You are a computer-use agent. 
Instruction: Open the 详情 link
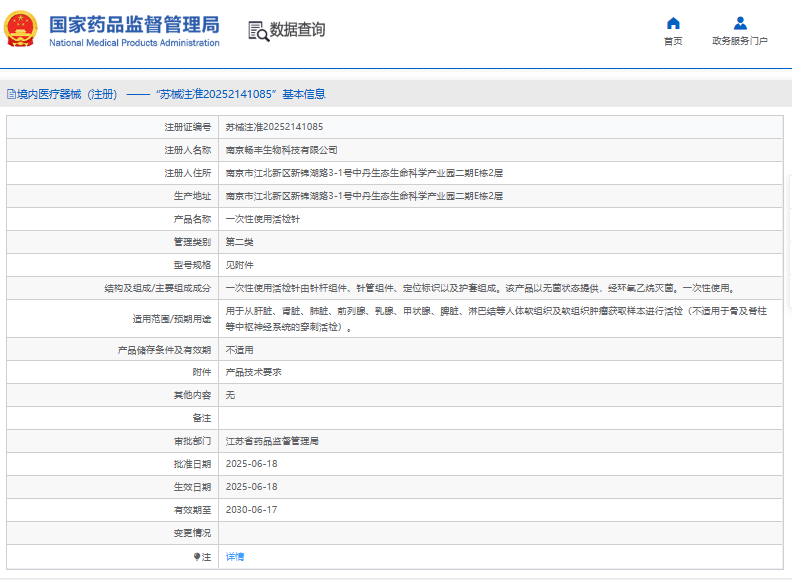pyautogui.click(x=235, y=556)
